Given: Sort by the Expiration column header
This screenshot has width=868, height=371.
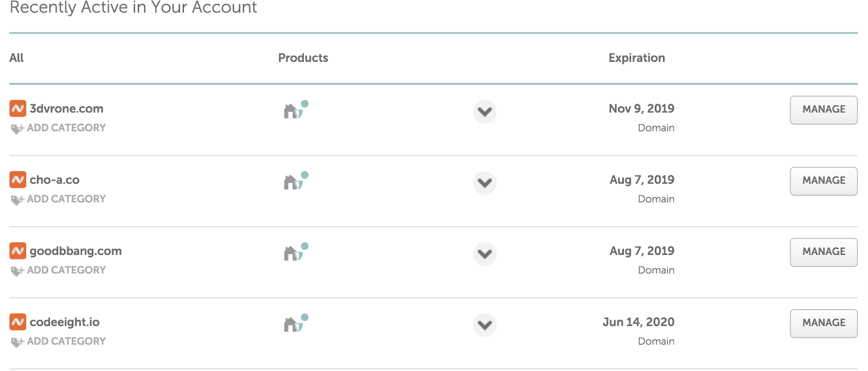Looking at the screenshot, I should (x=636, y=58).
